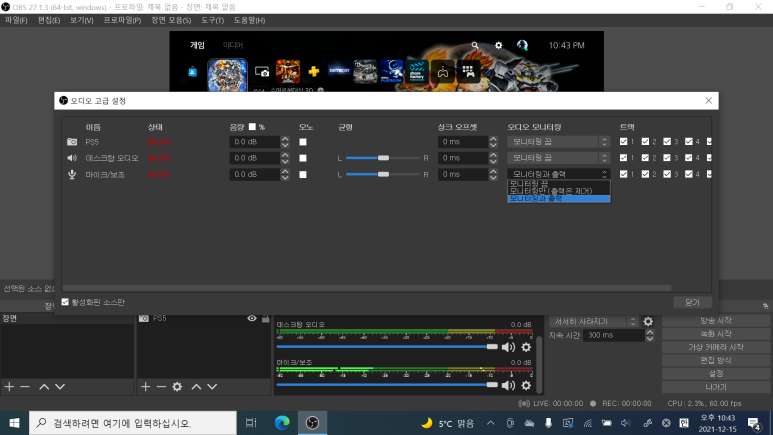Open 설정 button in controls

pyautogui.click(x=716, y=374)
